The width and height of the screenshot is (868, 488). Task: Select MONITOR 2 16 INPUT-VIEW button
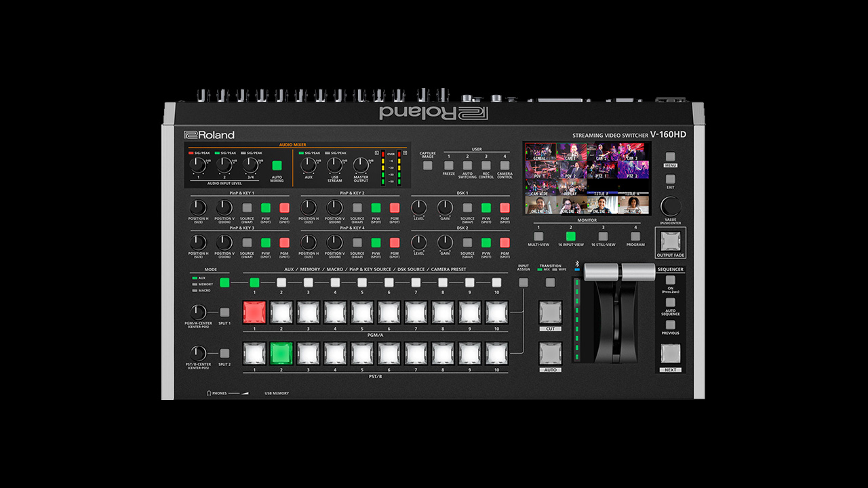coord(570,236)
